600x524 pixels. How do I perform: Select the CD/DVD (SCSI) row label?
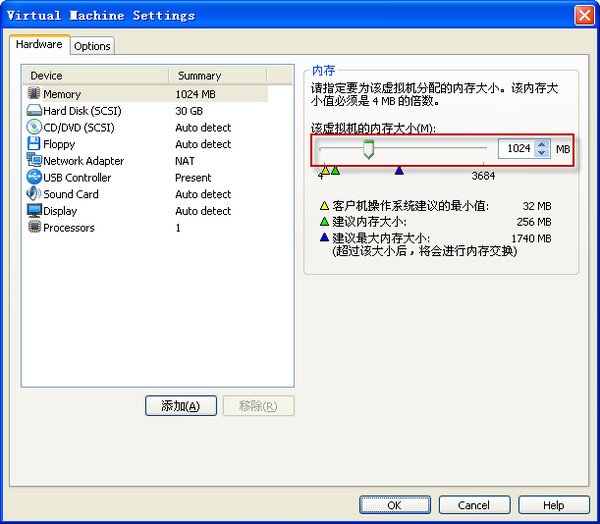[79, 127]
